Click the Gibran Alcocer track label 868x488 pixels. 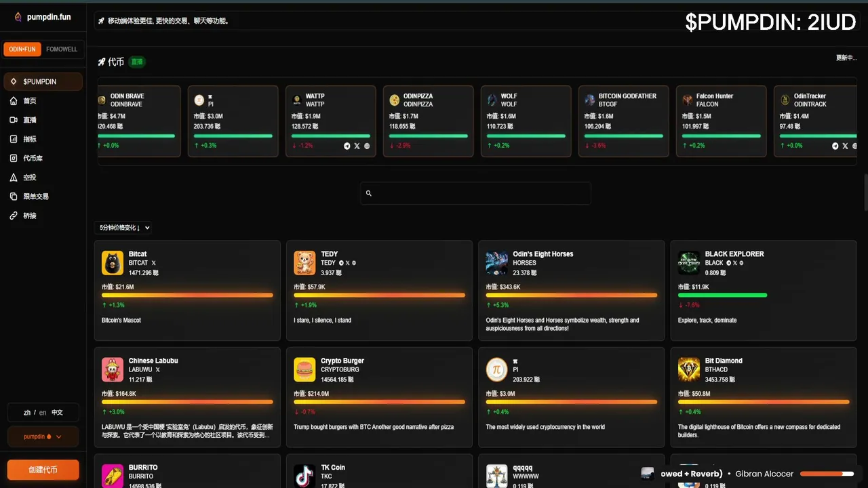pyautogui.click(x=764, y=474)
